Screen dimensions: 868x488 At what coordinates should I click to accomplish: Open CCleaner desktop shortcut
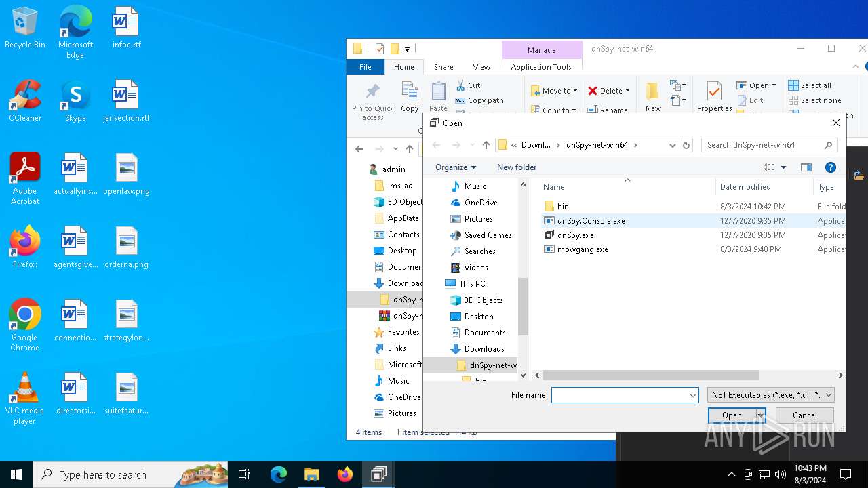[25, 102]
